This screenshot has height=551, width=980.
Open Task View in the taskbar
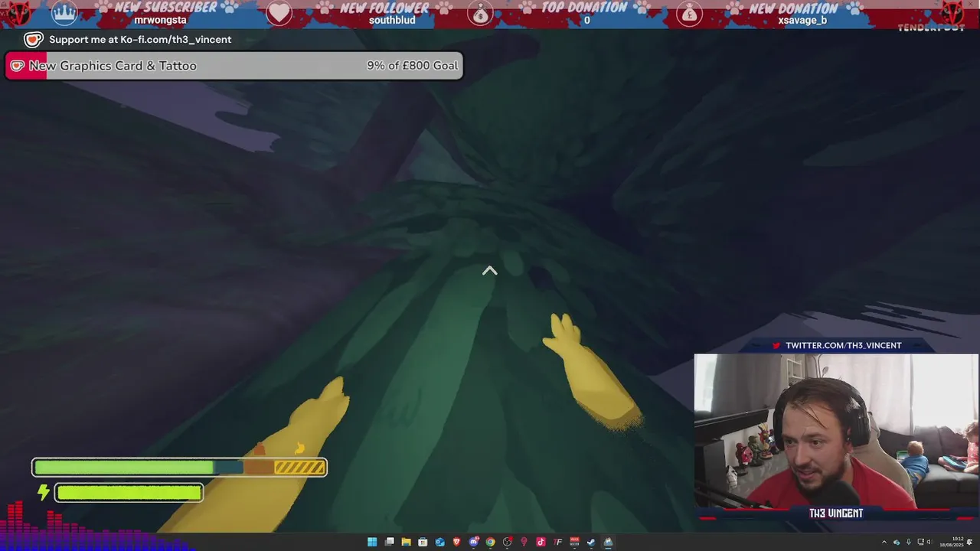[389, 542]
